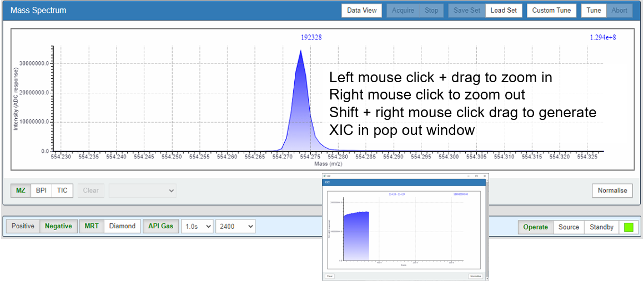Open the 1.0s scan time dropdown
Image resolution: width=644 pixels, height=285 pixels.
tap(197, 226)
